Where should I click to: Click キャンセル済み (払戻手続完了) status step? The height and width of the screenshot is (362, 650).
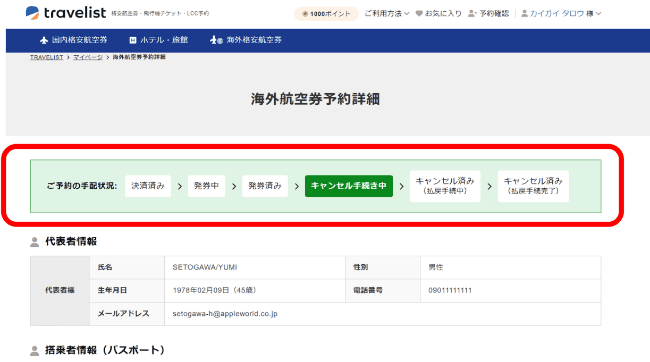point(533,186)
